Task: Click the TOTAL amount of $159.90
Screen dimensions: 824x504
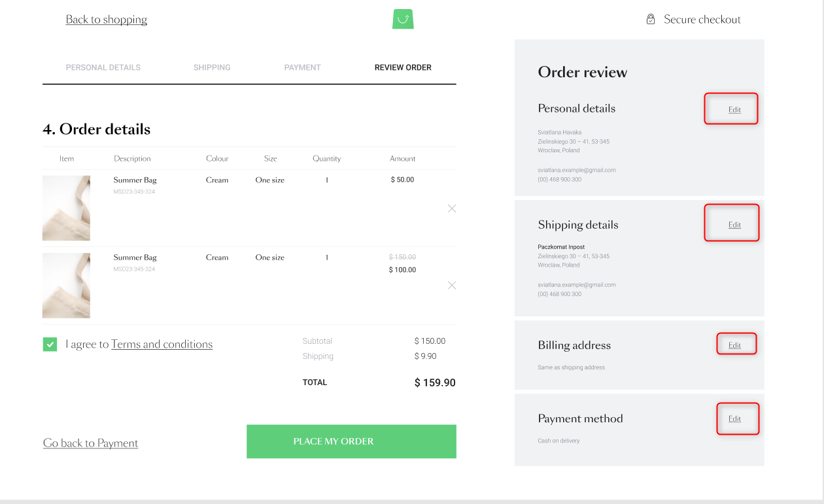Action: pyautogui.click(x=434, y=382)
